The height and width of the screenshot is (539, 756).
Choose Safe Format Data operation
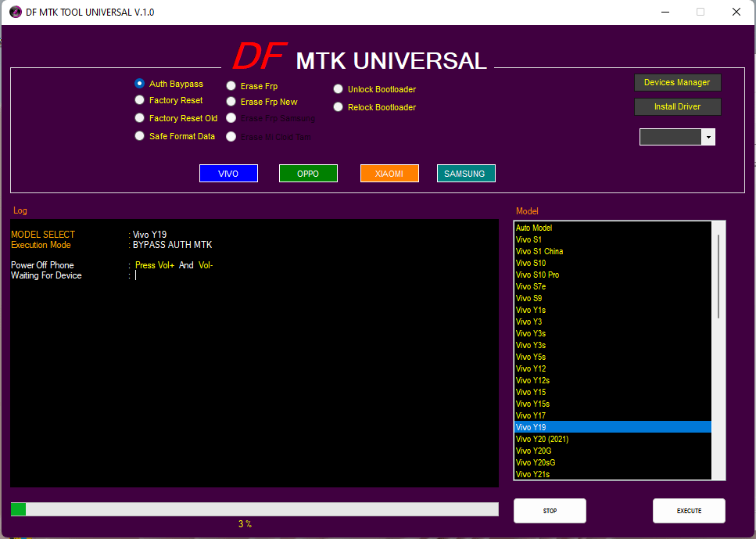click(x=139, y=135)
